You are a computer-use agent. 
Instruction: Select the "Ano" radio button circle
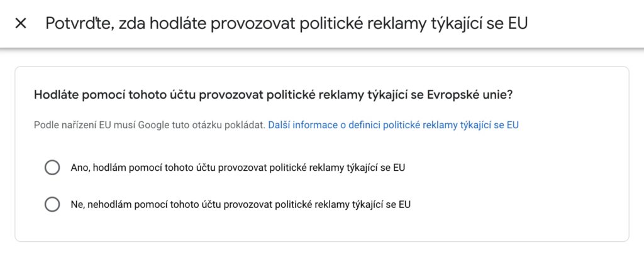(52, 168)
